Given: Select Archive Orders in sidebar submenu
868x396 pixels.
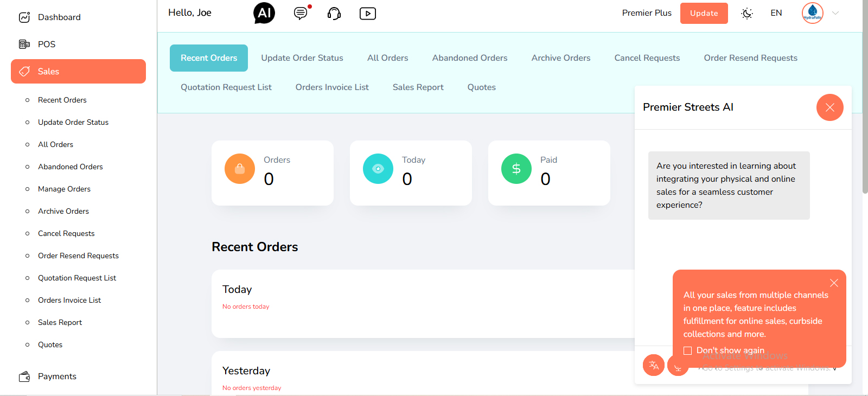Looking at the screenshot, I should click(63, 212).
